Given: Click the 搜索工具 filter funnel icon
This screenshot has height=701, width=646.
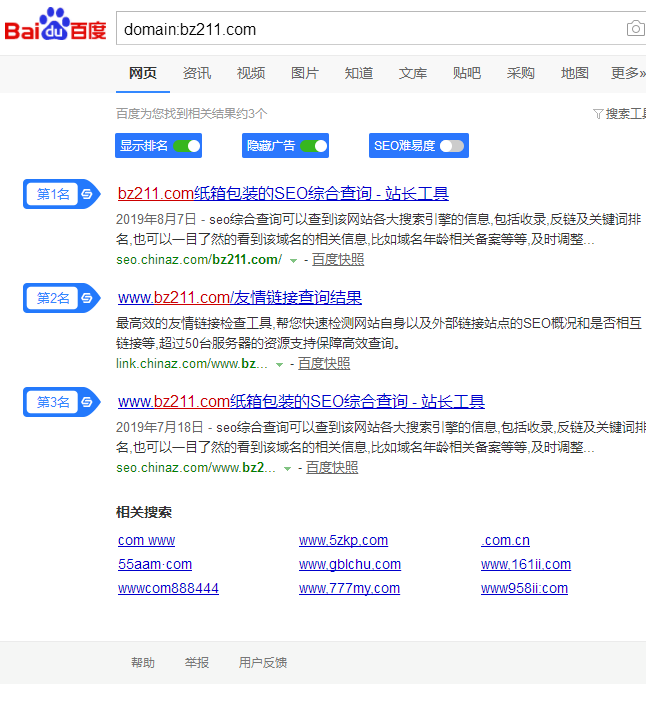Looking at the screenshot, I should pos(598,114).
